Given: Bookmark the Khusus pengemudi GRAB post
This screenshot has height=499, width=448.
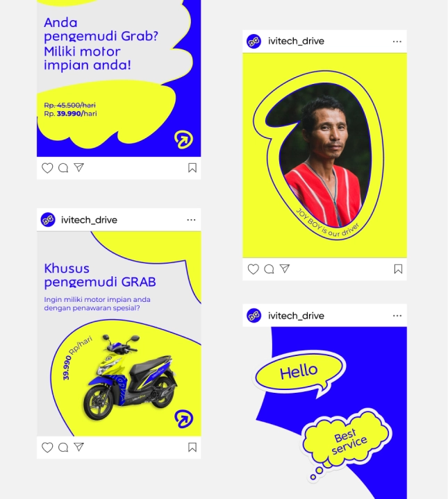Looking at the screenshot, I should pos(192,448).
